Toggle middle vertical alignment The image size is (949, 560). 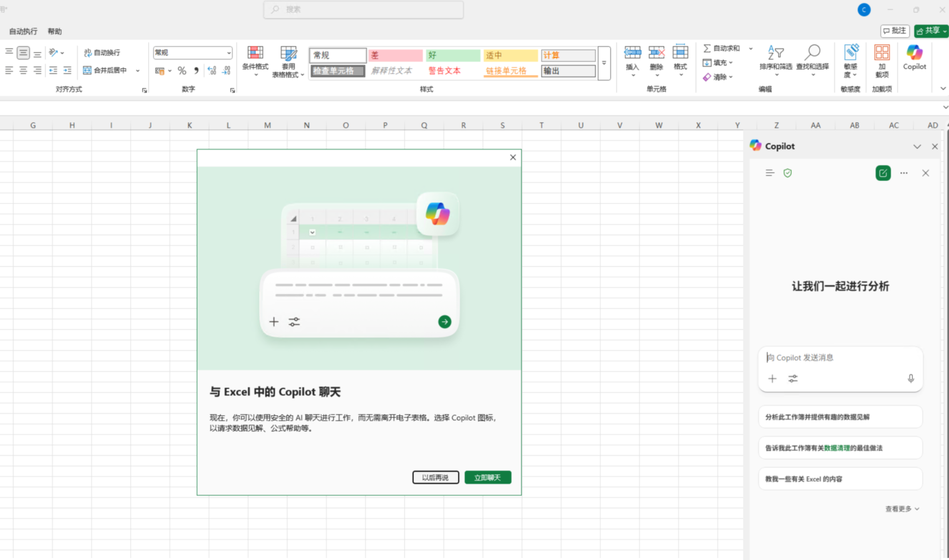coord(23,53)
